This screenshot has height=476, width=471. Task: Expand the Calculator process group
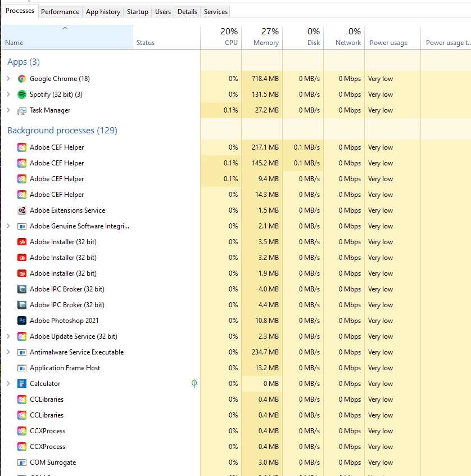click(8, 384)
